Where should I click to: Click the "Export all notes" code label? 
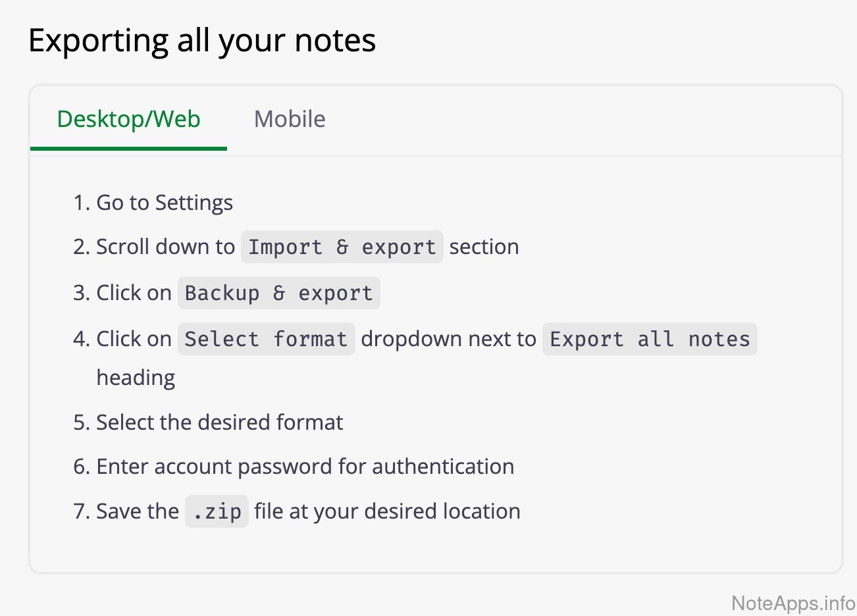(x=649, y=340)
